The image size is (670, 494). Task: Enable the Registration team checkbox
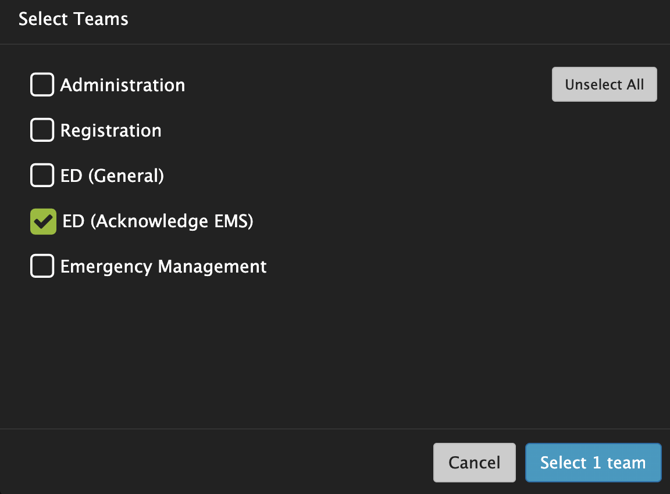coord(42,130)
